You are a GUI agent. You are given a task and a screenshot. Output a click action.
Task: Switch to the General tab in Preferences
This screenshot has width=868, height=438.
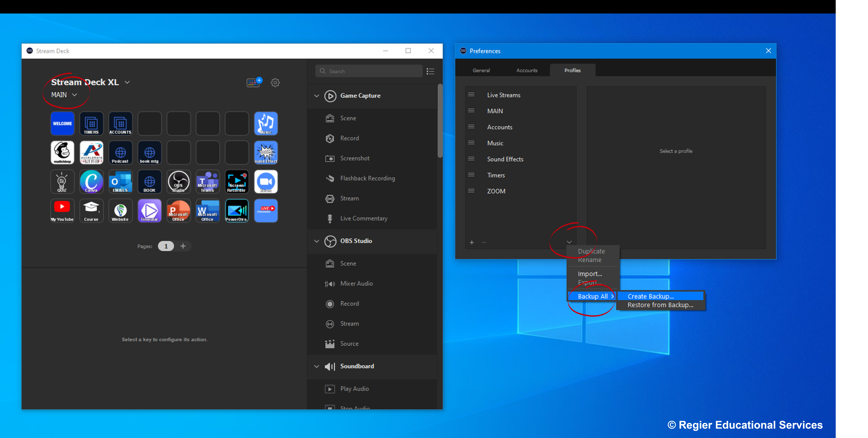pos(481,70)
